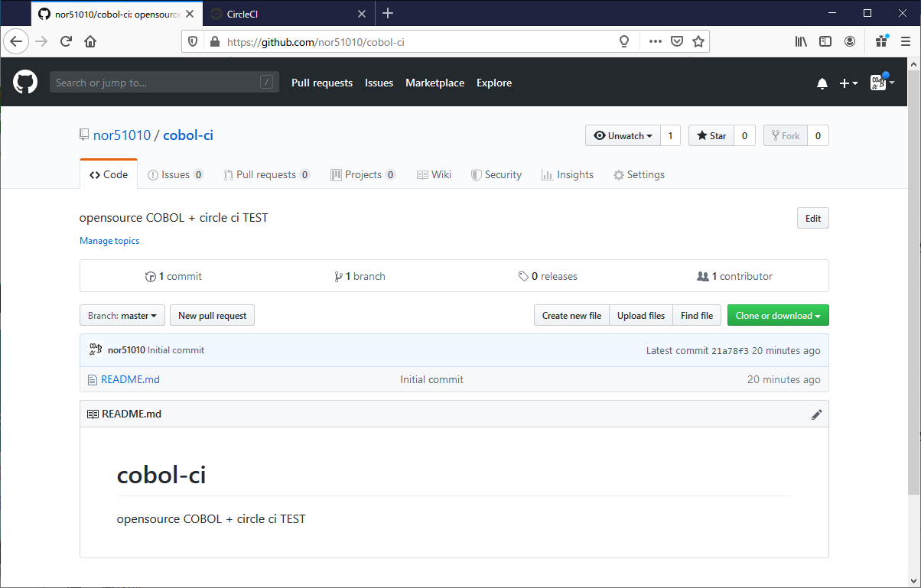This screenshot has height=588, width=921.
Task: Click the padlock site security icon
Action: 213,42
